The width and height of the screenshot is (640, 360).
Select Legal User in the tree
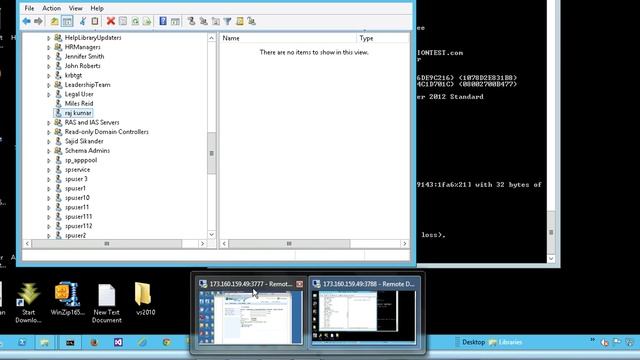click(79, 94)
